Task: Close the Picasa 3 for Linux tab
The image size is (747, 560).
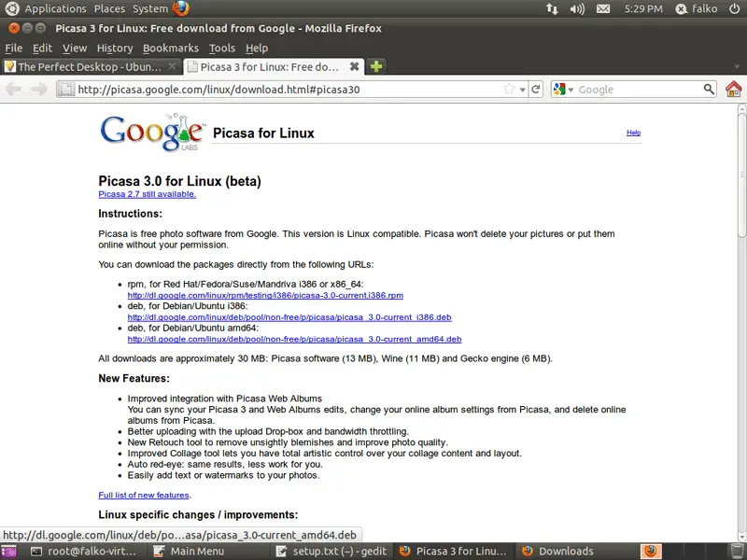Action: pos(354,66)
